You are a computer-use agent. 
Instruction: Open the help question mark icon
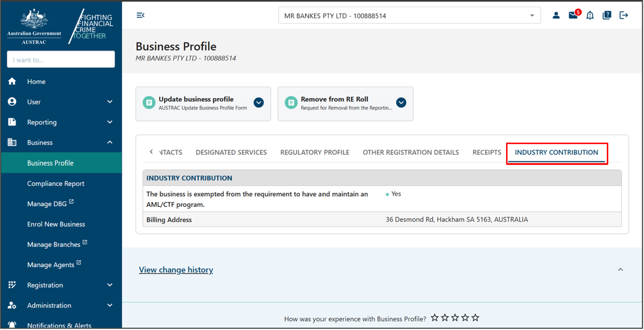tap(607, 16)
